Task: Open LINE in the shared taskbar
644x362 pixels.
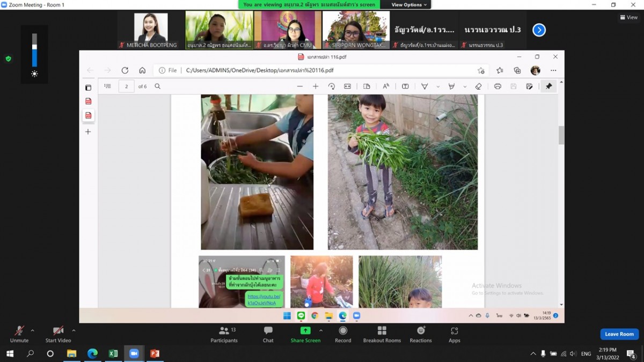Action: [301, 316]
